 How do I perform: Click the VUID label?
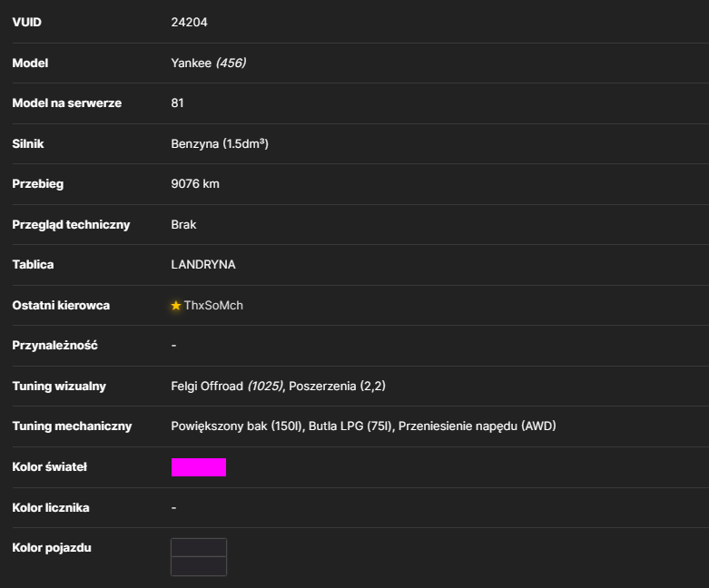(26, 22)
